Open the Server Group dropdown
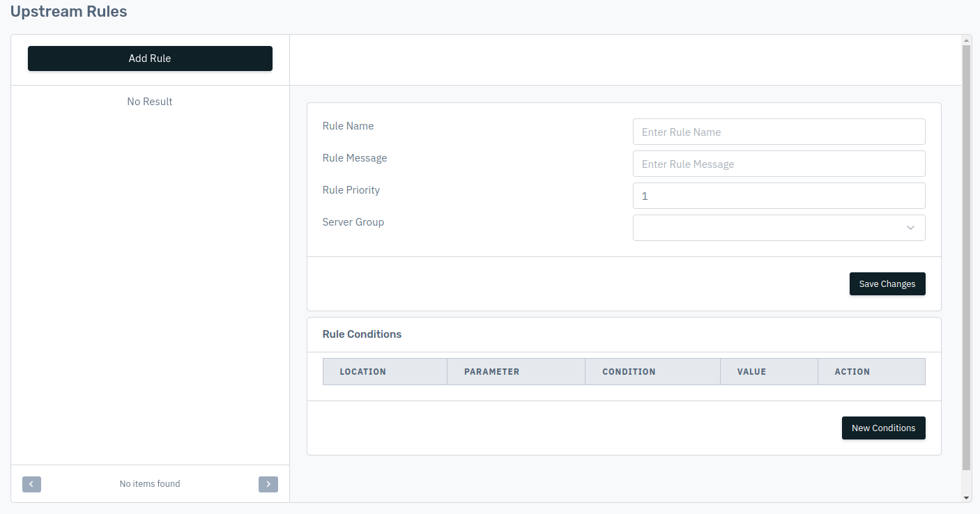 click(x=779, y=228)
